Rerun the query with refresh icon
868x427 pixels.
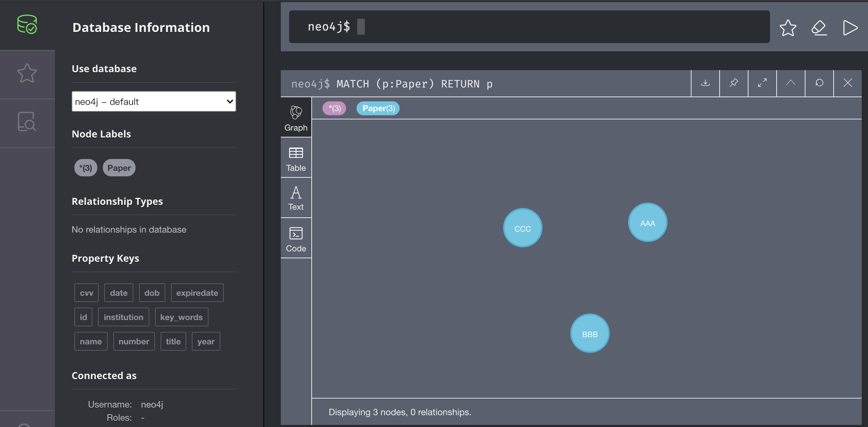tap(819, 83)
